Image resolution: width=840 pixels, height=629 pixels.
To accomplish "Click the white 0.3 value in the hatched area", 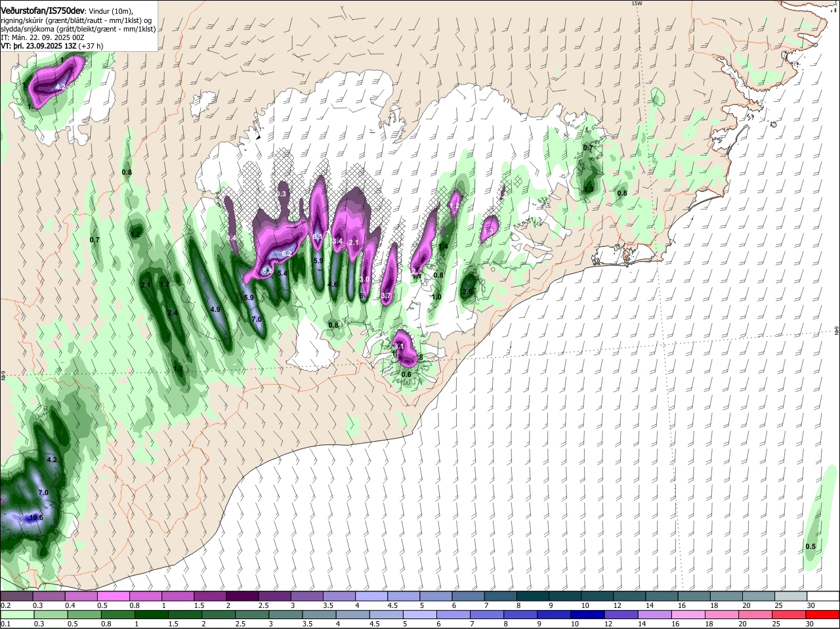I will point(282,194).
